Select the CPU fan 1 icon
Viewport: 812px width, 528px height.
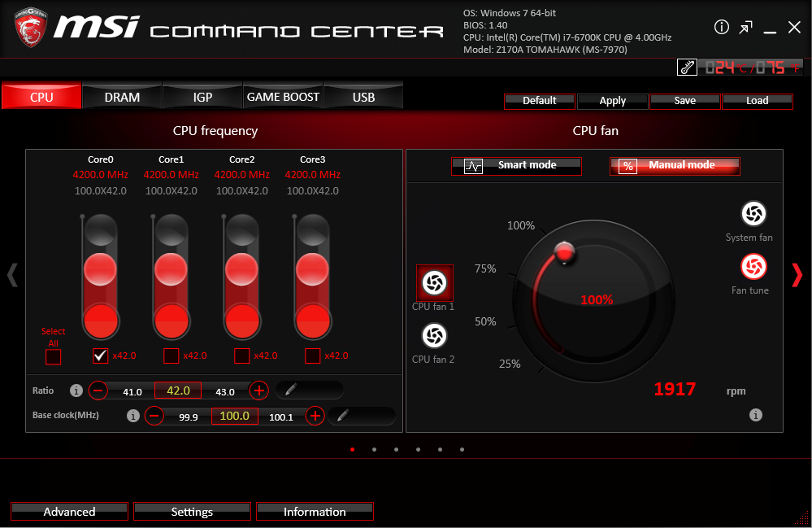tap(434, 282)
